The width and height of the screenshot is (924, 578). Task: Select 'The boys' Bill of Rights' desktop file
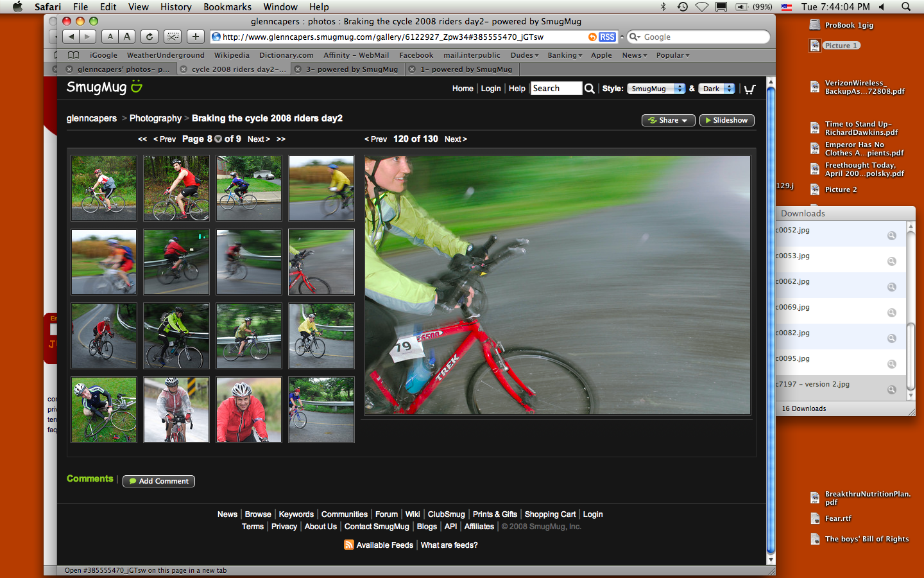(x=867, y=539)
